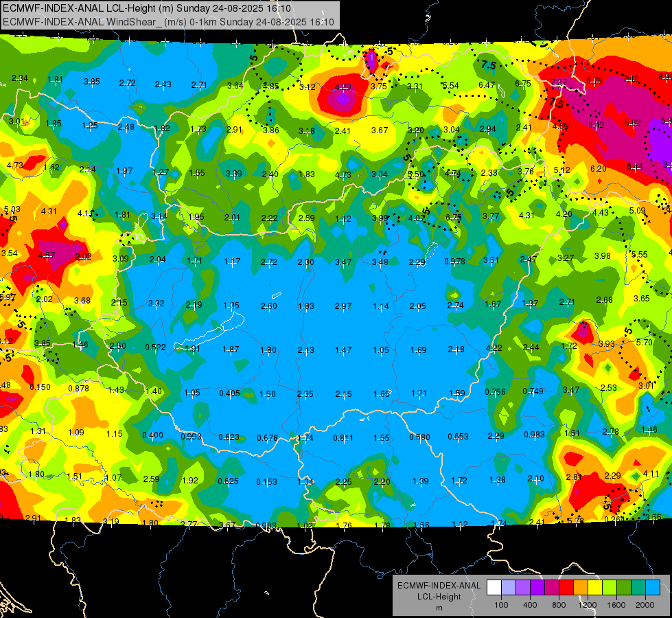Click the legend tick label 2000
This screenshot has width=672, height=618.
point(645,605)
